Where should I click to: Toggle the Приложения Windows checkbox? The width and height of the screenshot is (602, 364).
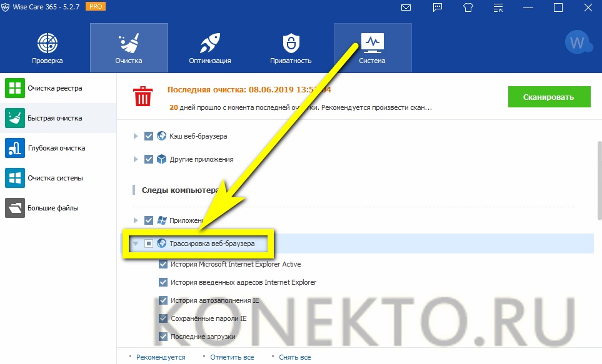click(x=149, y=220)
